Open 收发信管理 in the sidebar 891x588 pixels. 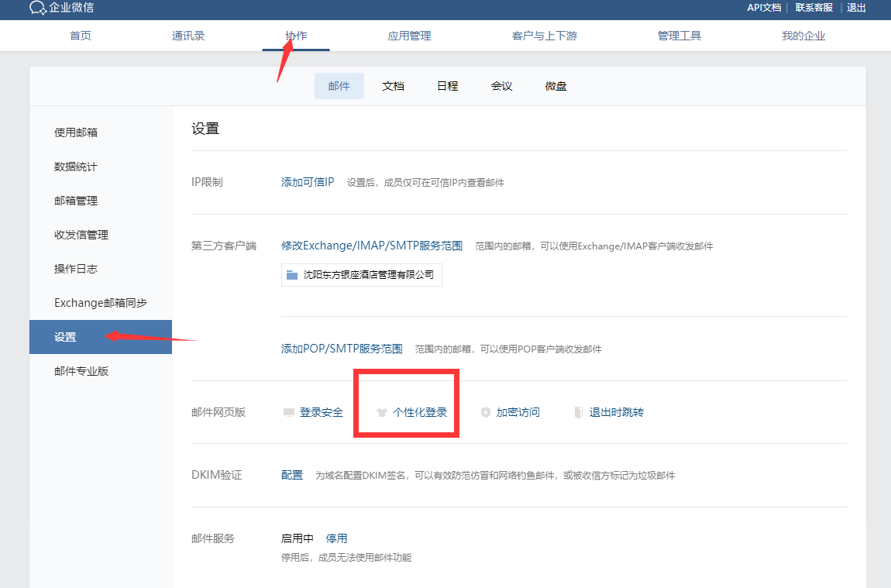pos(101,235)
